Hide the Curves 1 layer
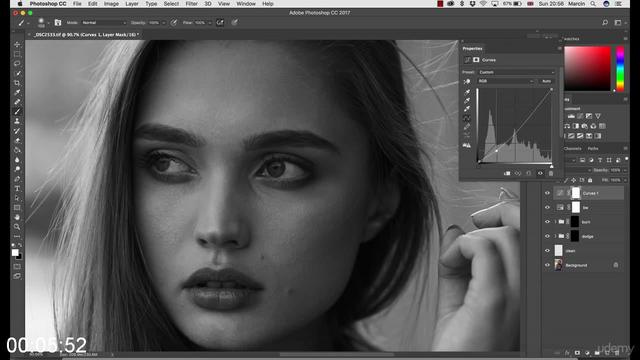This screenshot has width=640, height=360. [547, 193]
